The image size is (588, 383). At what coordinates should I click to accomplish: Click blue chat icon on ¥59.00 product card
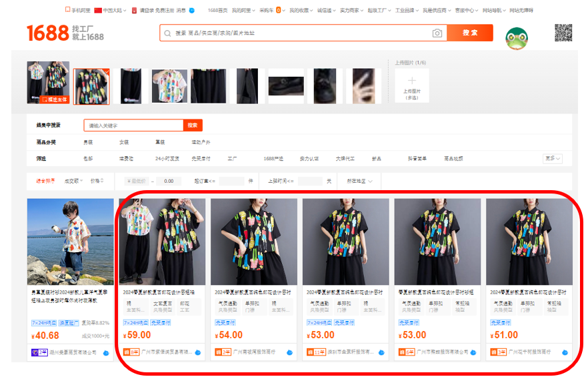tap(197, 352)
